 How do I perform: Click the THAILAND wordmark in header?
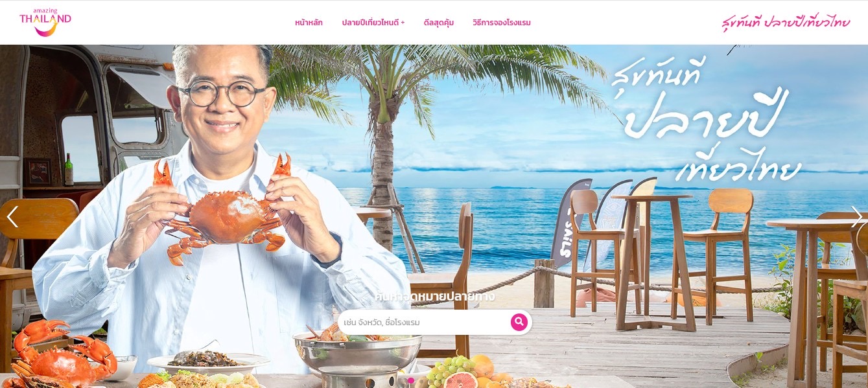tap(45, 19)
